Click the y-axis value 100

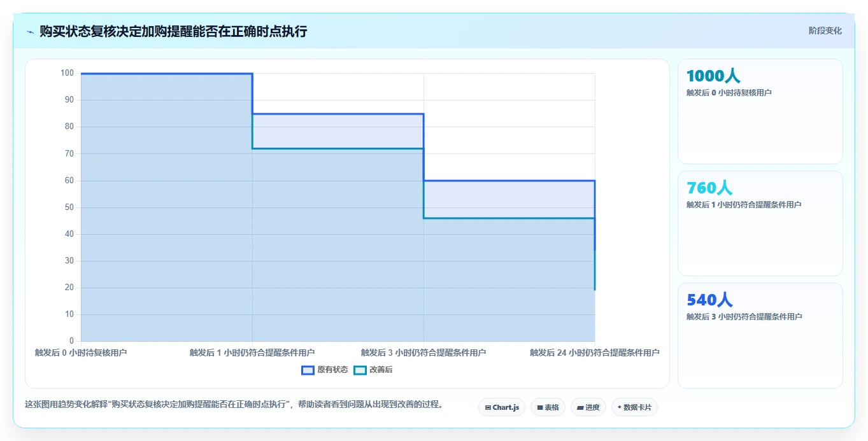68,73
